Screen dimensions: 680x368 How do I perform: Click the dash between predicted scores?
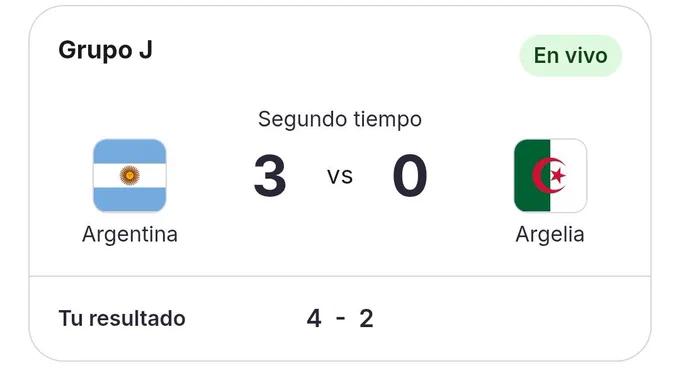340,319
